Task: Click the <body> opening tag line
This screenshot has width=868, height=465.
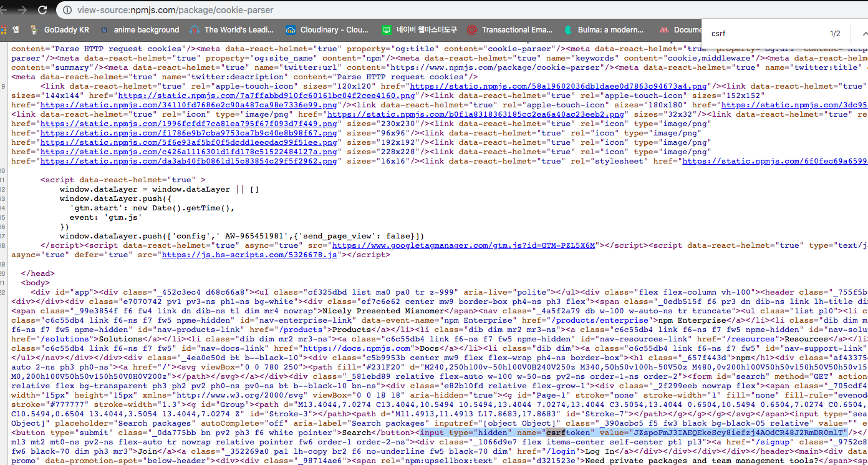Action: click(35, 283)
